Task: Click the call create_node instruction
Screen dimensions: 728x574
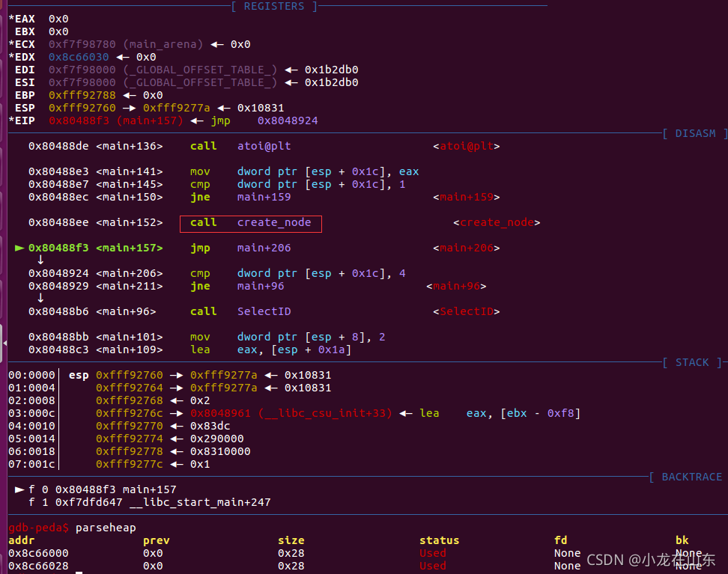Action: click(251, 223)
